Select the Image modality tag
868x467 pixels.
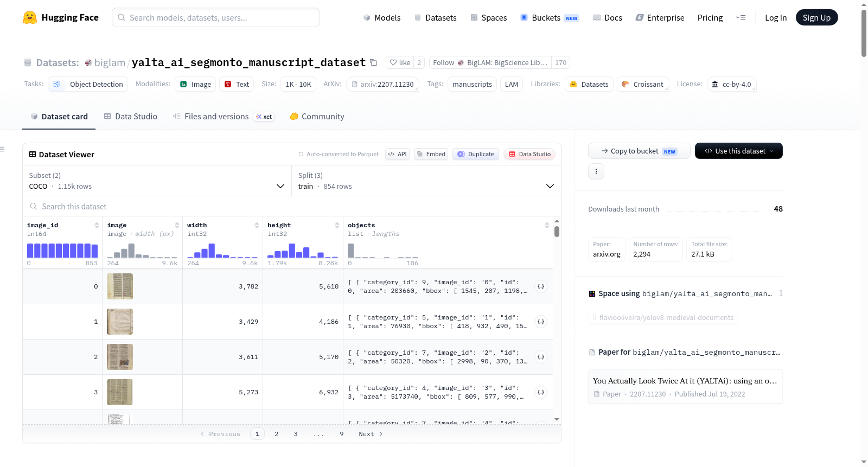195,84
